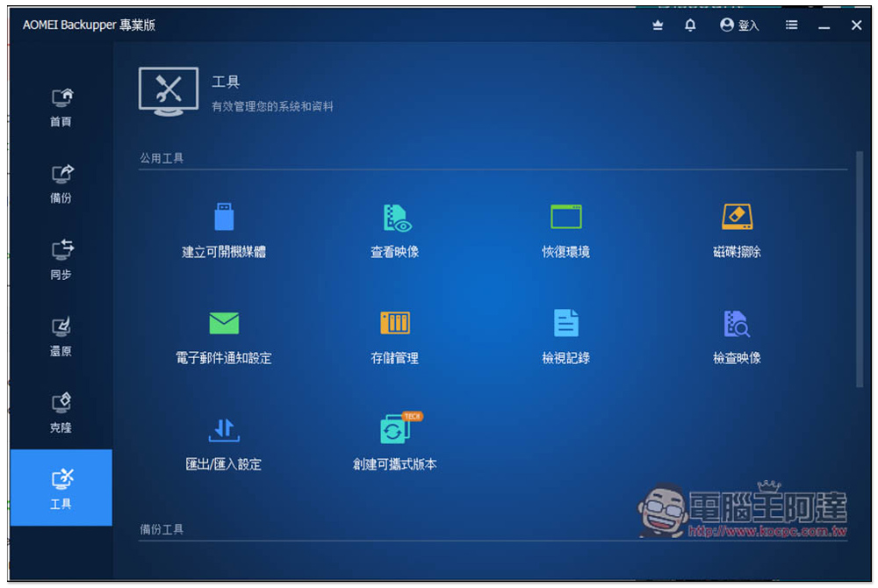Screen dimensions: 878x588
Task: Select the 工具 tools sidebar tab
Action: 61,488
